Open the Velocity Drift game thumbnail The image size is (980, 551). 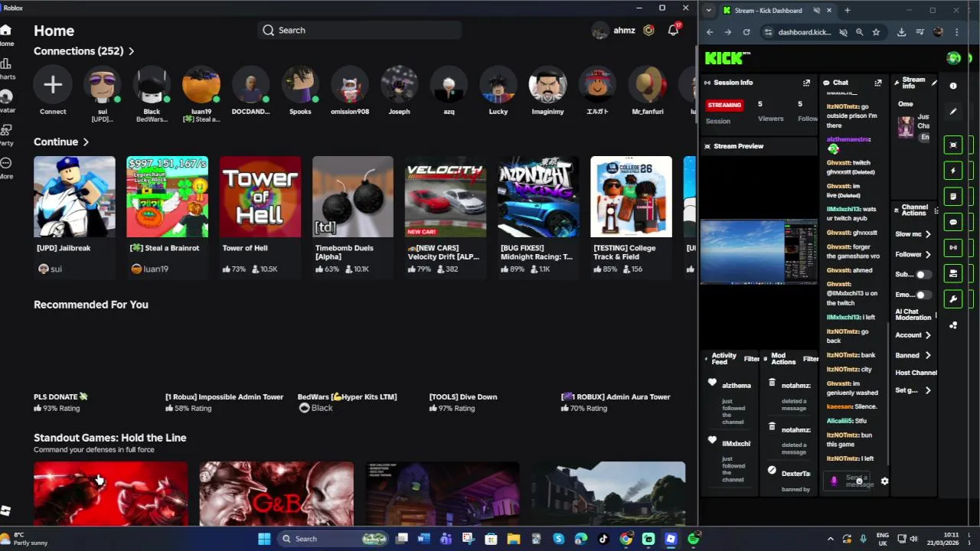pos(446,197)
